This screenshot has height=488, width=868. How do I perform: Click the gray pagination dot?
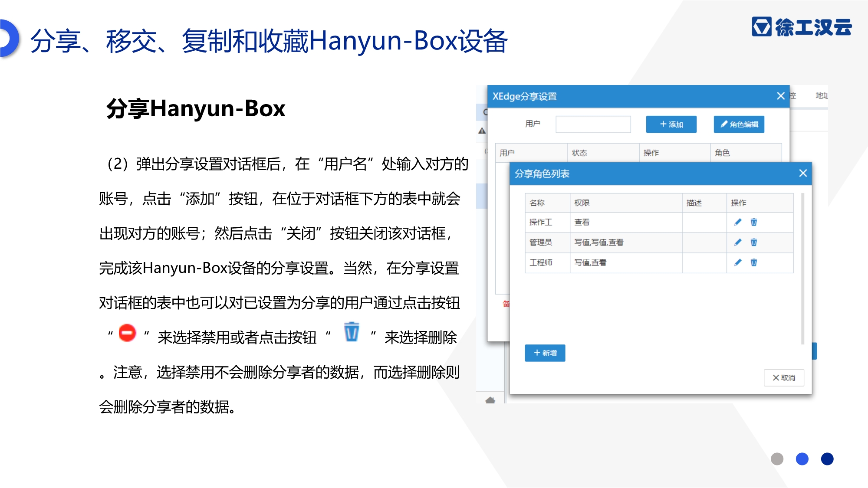[777, 459]
